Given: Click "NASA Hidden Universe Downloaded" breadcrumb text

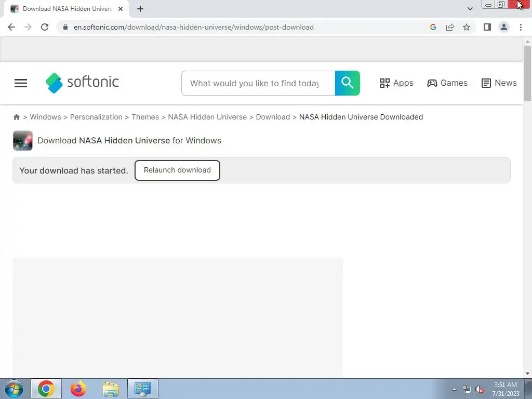Looking at the screenshot, I should tap(361, 117).
